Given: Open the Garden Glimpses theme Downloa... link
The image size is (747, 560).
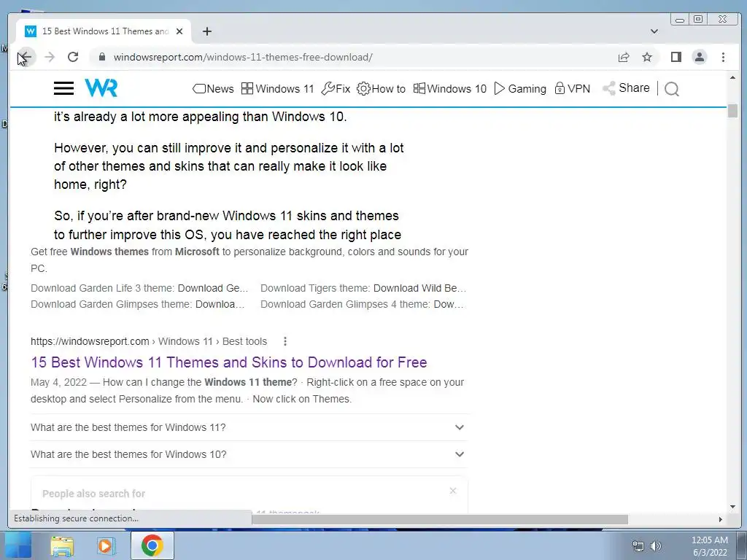Looking at the screenshot, I should click(x=220, y=304).
